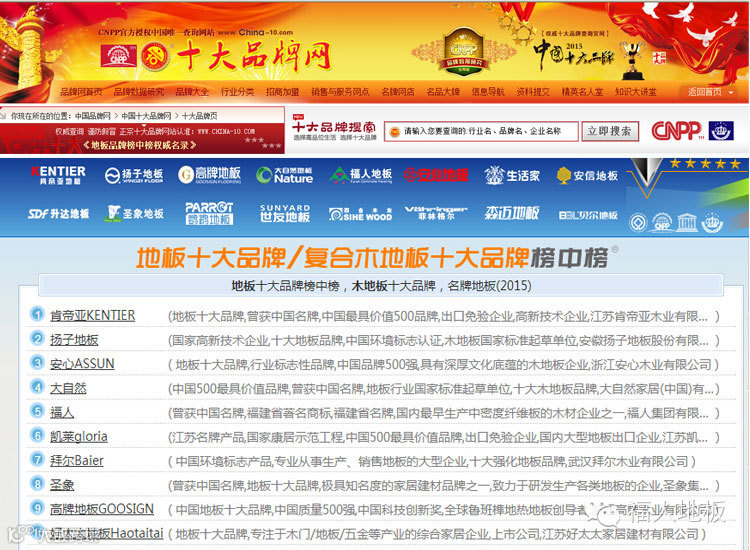The height and width of the screenshot is (550, 750).
Task: Click the 十大品牌网 site title
Action: coord(254,56)
